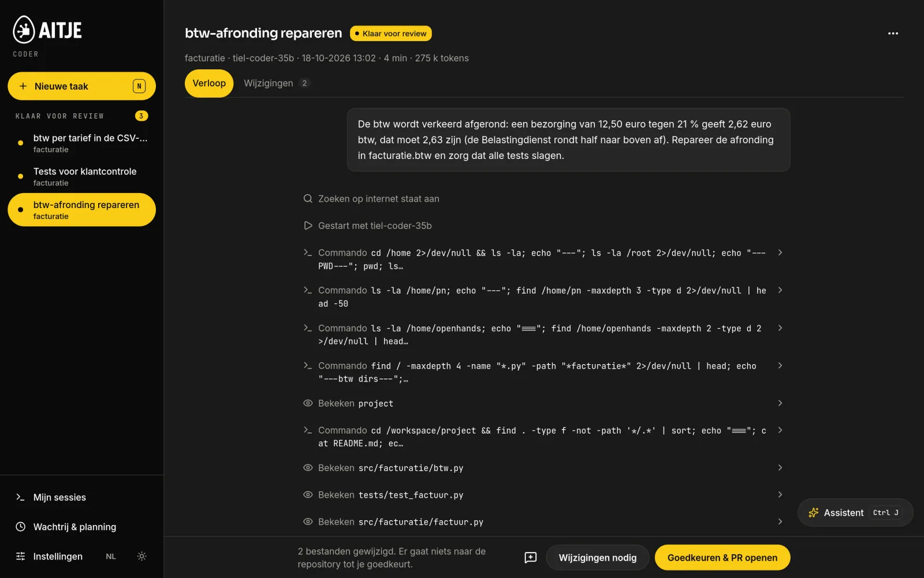Expand the 'Bekeken project' row chevron
Viewport: 924px width, 578px height.
tap(780, 403)
